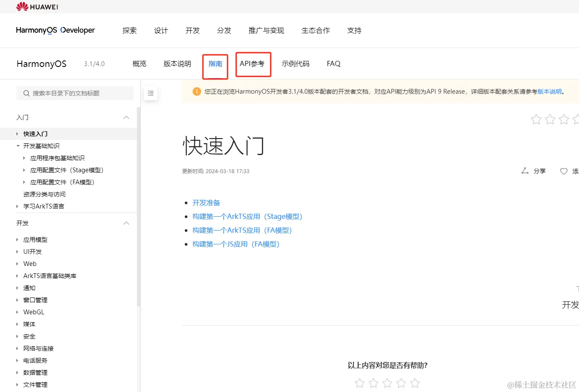Open the 分发 top menu

(x=224, y=30)
